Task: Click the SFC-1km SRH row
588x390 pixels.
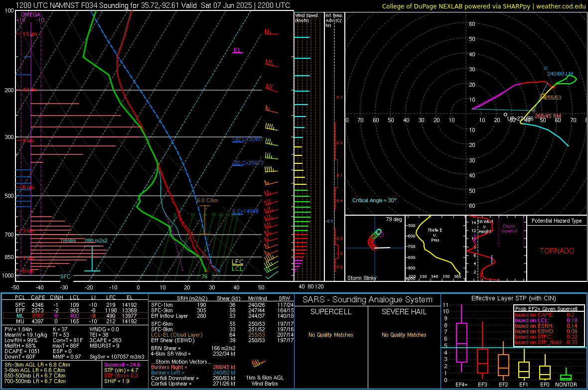Action: 222,305
